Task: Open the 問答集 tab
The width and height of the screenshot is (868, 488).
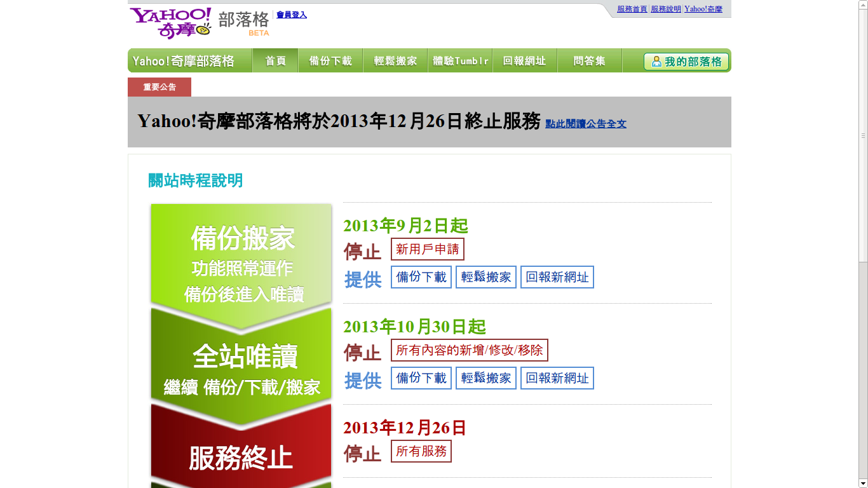Action: [590, 61]
